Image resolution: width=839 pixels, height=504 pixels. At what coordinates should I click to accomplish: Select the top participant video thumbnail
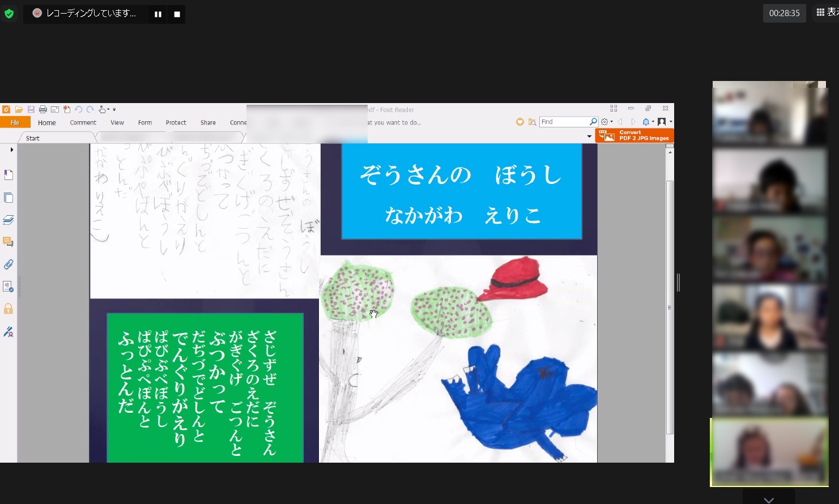click(769, 113)
